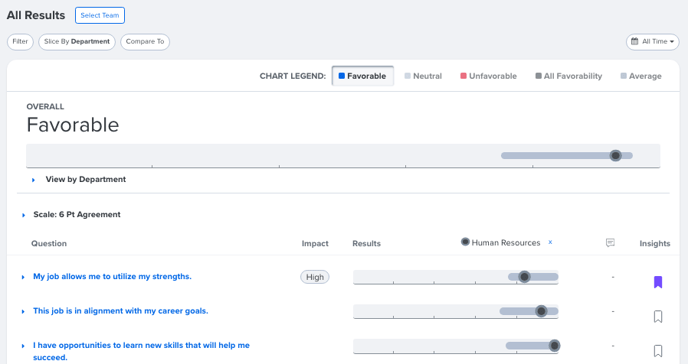Click the High impact badge

coord(315,277)
